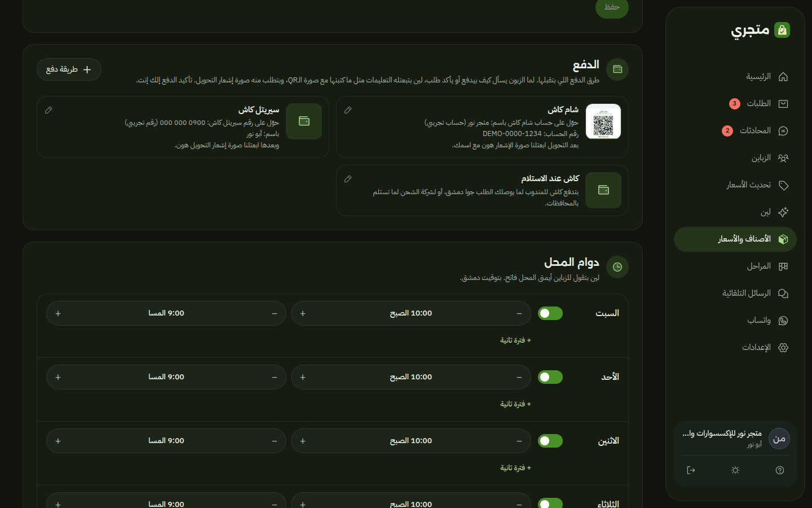Go to الأصناف والأسعار in the sidebar

coord(735,239)
